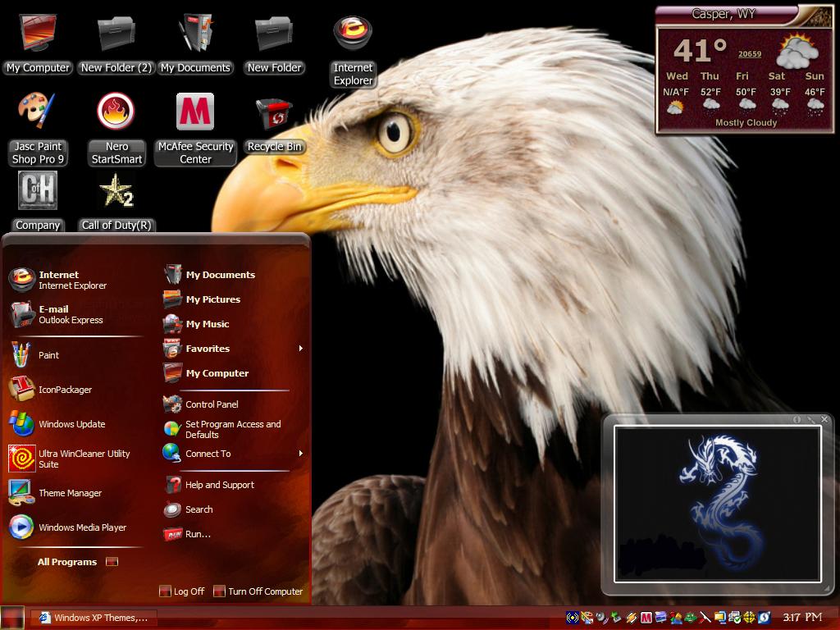Image resolution: width=840 pixels, height=630 pixels.
Task: Click Turn Off Computer button
Action: pyautogui.click(x=258, y=591)
